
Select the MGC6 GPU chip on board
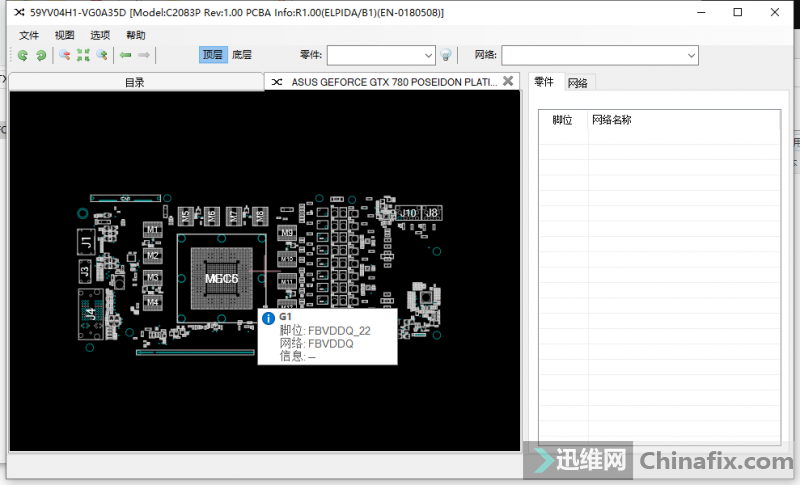point(221,278)
